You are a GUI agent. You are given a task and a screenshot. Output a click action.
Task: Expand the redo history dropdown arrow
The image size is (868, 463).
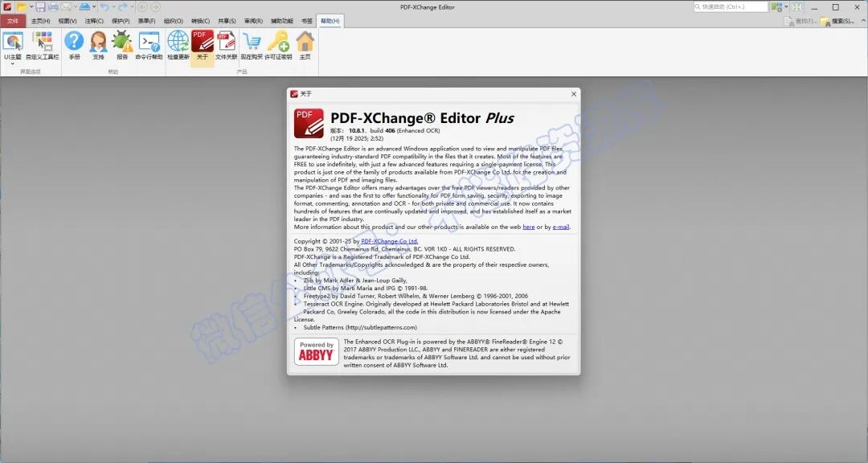click(132, 6)
